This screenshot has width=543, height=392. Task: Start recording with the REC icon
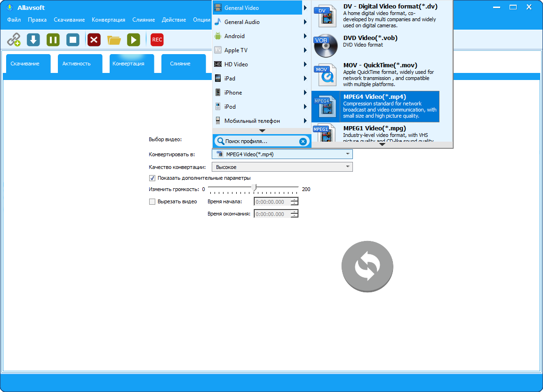(x=157, y=40)
